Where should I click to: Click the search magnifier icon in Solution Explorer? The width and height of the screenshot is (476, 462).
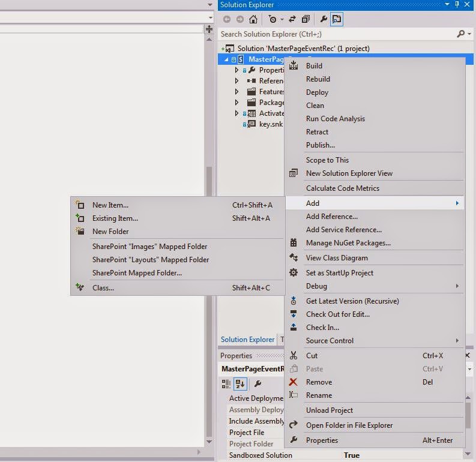click(460, 34)
